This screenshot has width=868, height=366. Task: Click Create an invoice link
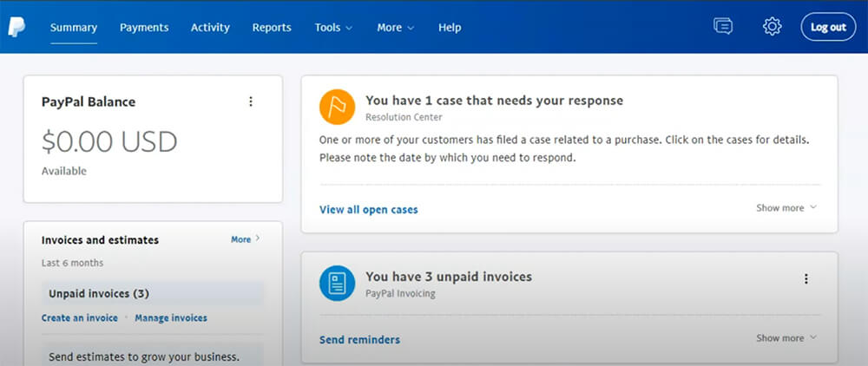(x=80, y=318)
